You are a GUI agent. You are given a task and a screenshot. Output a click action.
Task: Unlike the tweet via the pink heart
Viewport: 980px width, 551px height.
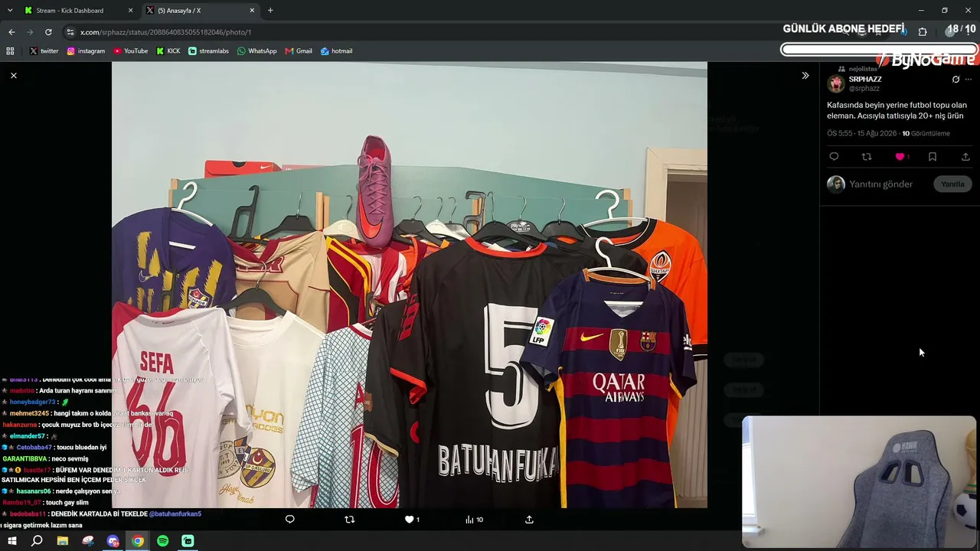(900, 157)
